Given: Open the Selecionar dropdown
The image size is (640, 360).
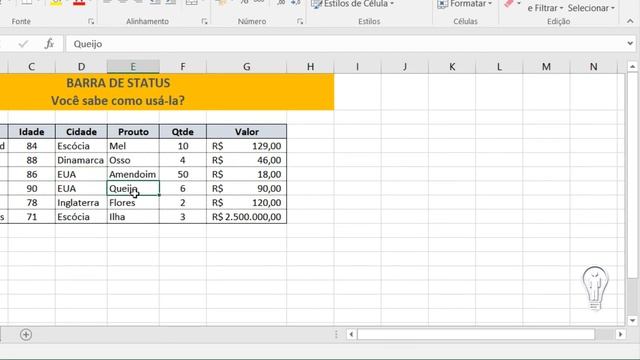Looking at the screenshot, I should point(591,8).
